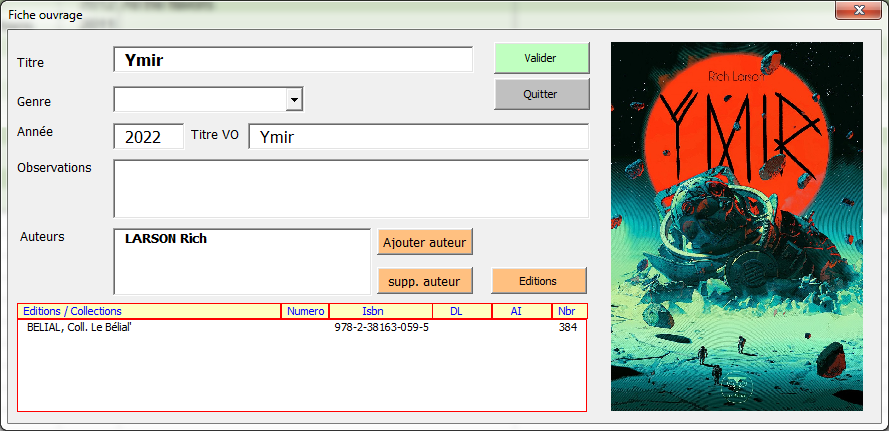Click inside the Observations text area

pos(351,189)
